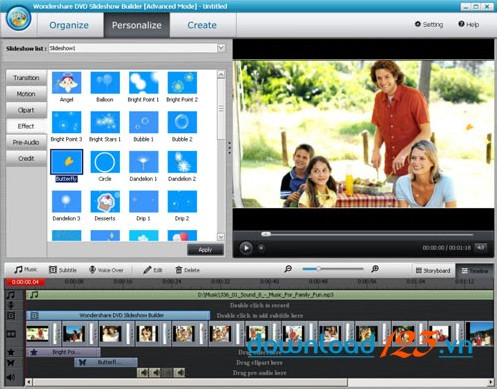Select the Angel effect thumbnail
Image resolution: width=497 pixels, height=389 pixels.
(x=66, y=83)
